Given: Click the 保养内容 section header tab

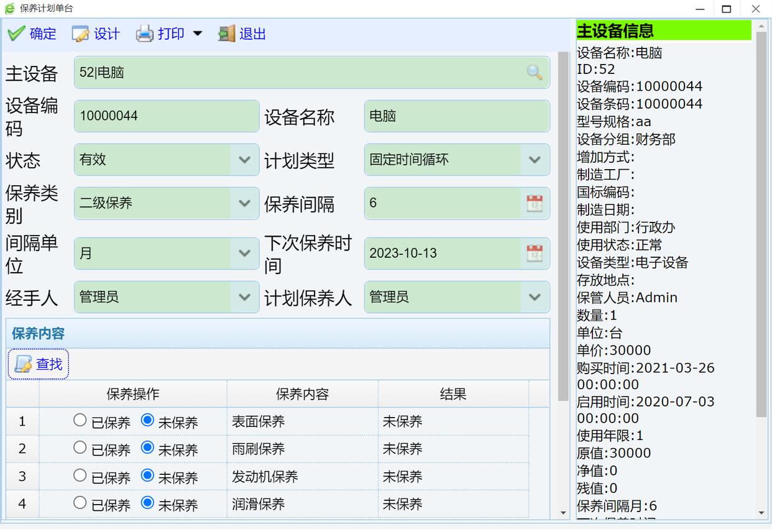Looking at the screenshot, I should coord(39,334).
